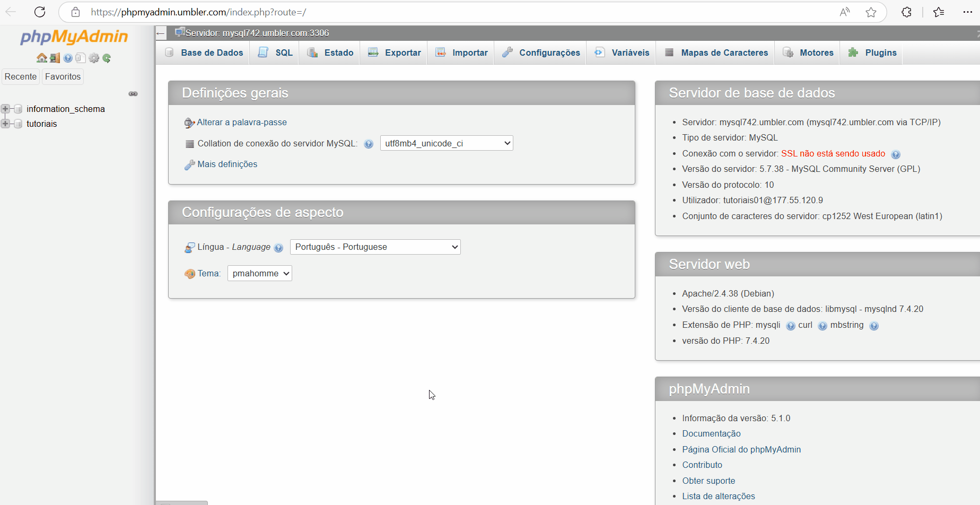The width and height of the screenshot is (980, 505).
Task: Open the Tema theme dropdown
Action: (x=259, y=274)
